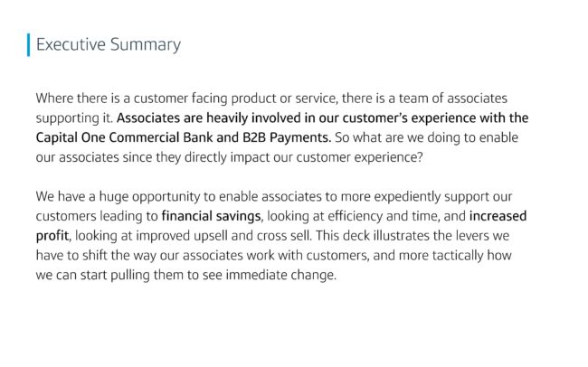Click 'So what are we doing to enable'
588x367 pixels.
[x=427, y=137]
